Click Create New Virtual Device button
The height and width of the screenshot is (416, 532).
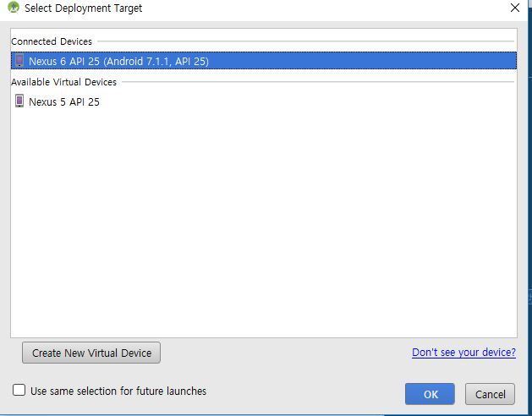pos(91,353)
